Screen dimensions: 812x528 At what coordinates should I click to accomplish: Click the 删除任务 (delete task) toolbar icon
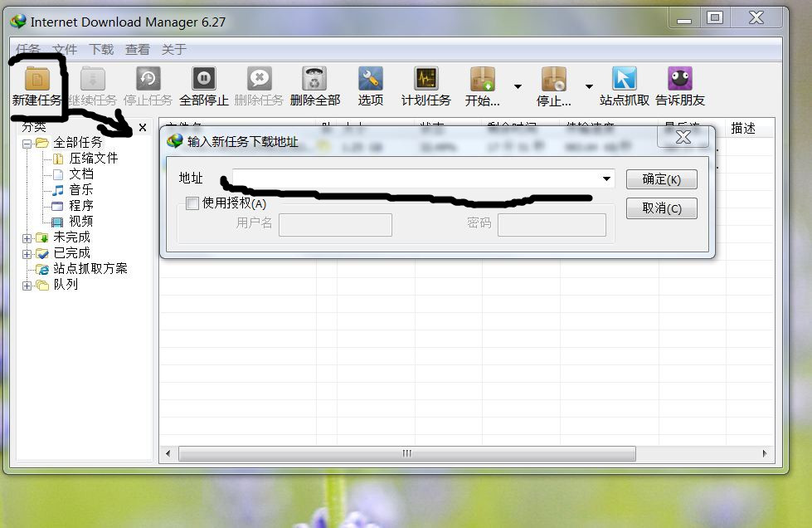259,79
